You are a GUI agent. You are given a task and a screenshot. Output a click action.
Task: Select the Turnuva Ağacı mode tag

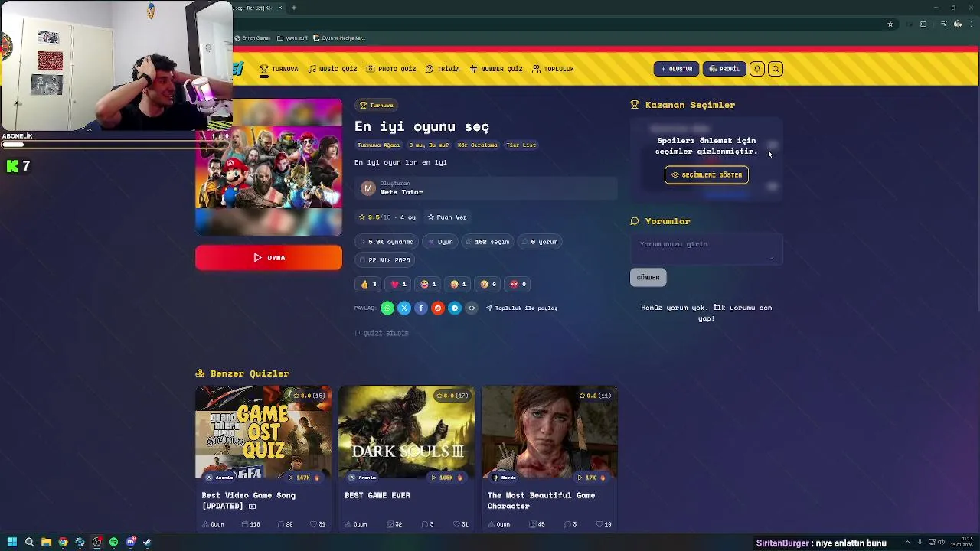point(378,145)
